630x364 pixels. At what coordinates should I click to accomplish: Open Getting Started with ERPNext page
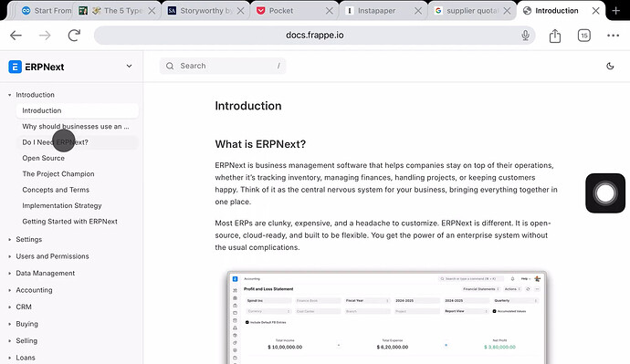pyautogui.click(x=77, y=222)
